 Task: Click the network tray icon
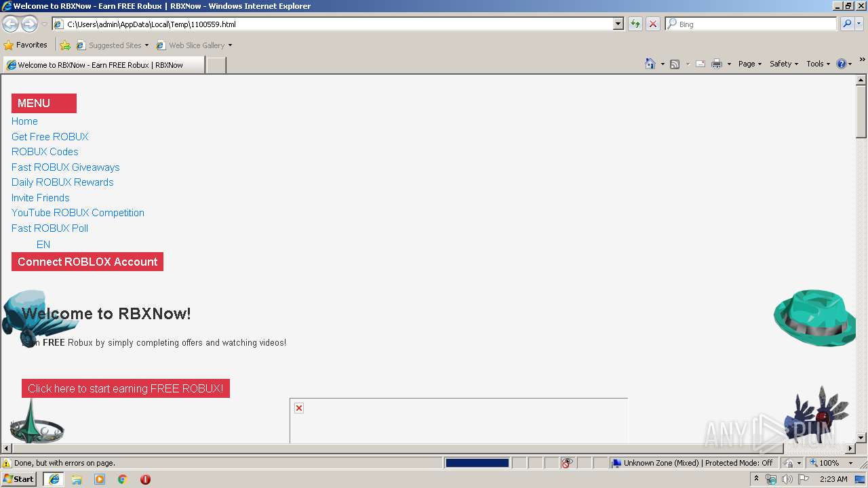771,479
